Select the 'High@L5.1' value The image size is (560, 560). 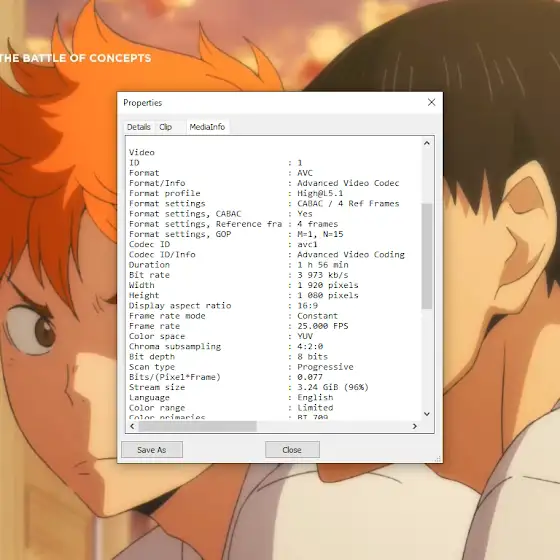coord(320,193)
